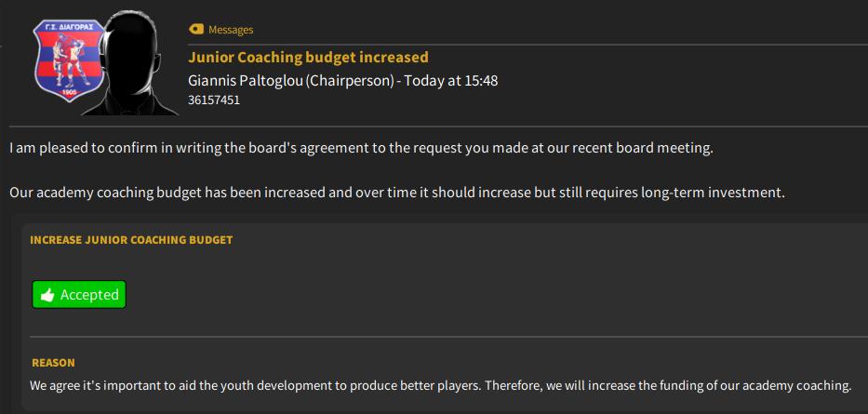This screenshot has height=414, width=868.
Task: Click the 'I am pleased to confirm' paragraph
Action: pyautogui.click(x=360, y=148)
